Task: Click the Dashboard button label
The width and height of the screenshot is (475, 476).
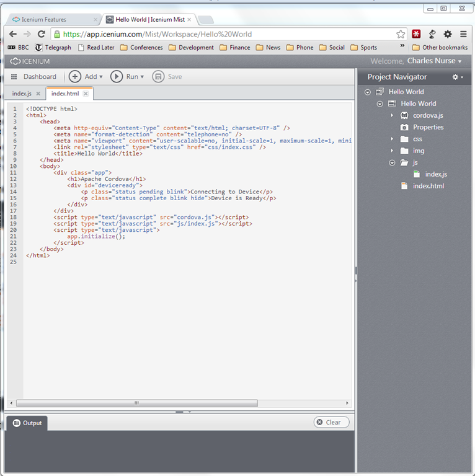Action: click(x=40, y=76)
